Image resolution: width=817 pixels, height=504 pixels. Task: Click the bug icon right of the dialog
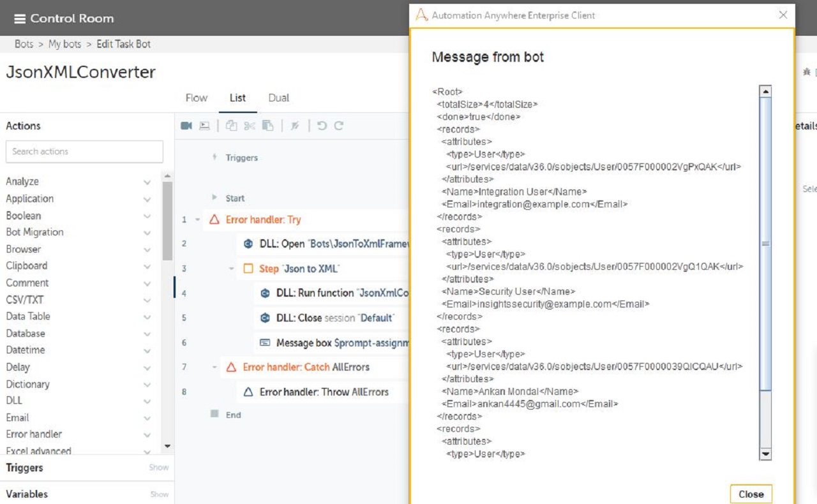[807, 72]
